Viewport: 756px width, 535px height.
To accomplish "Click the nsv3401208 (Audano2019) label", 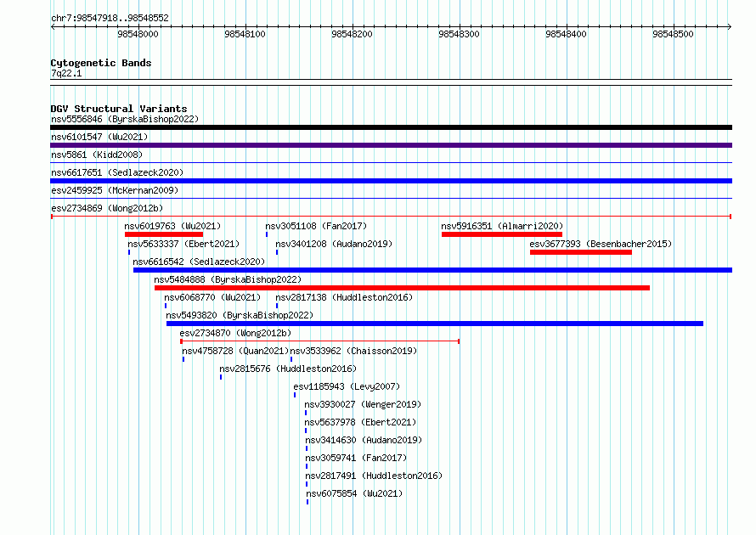I will 334,244.
